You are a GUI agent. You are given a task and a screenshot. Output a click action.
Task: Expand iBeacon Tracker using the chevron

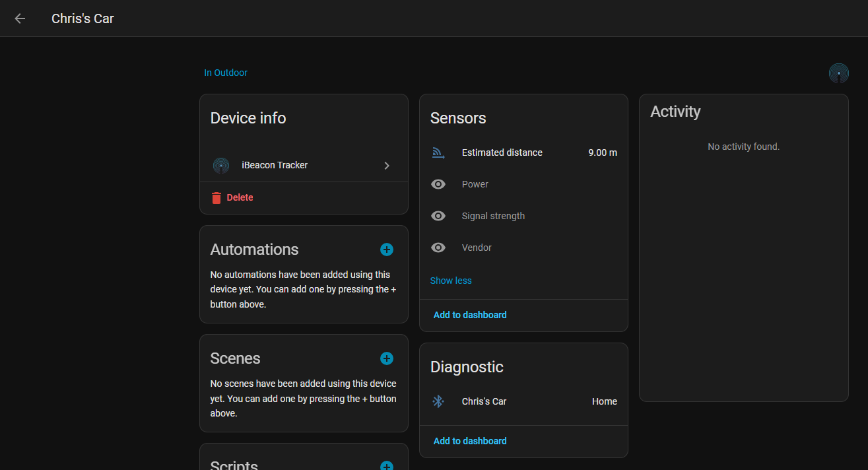tap(387, 166)
